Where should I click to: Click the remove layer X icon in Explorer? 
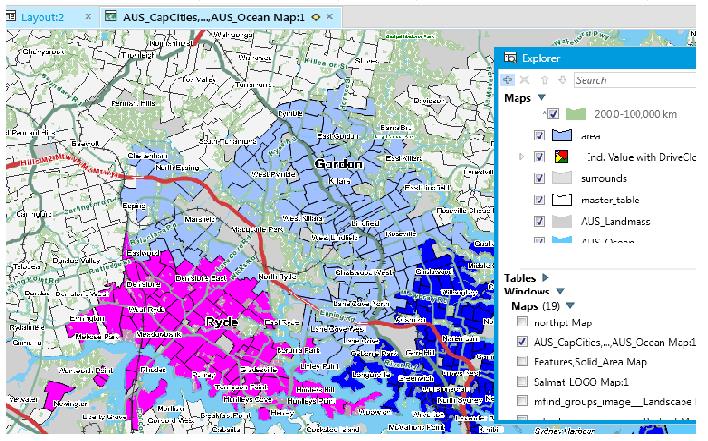pos(524,80)
